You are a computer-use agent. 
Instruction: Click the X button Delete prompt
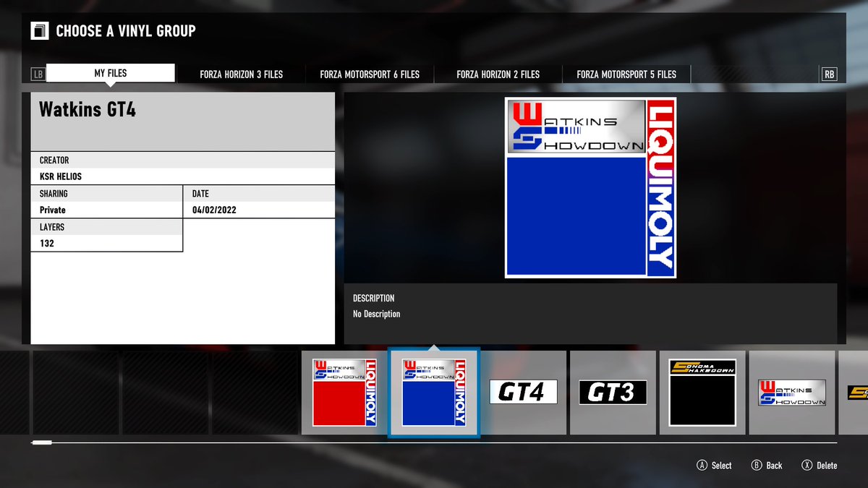(820, 466)
